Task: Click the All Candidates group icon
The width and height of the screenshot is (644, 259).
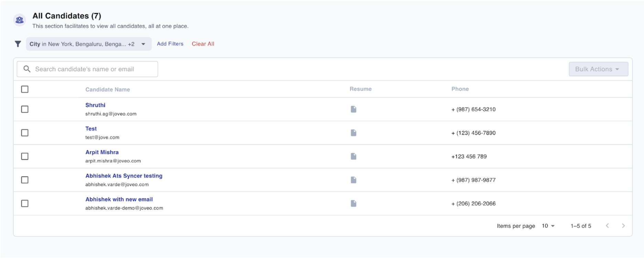Action: pos(20,20)
